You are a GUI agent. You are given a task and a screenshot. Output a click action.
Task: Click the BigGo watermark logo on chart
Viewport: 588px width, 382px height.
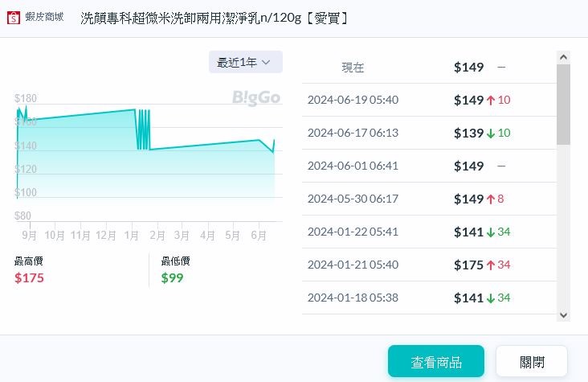pos(256,97)
